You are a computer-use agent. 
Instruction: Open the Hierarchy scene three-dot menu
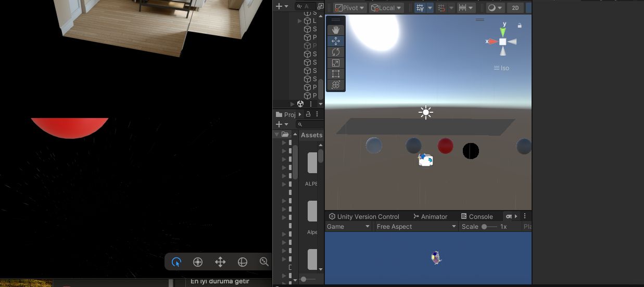(311, 104)
